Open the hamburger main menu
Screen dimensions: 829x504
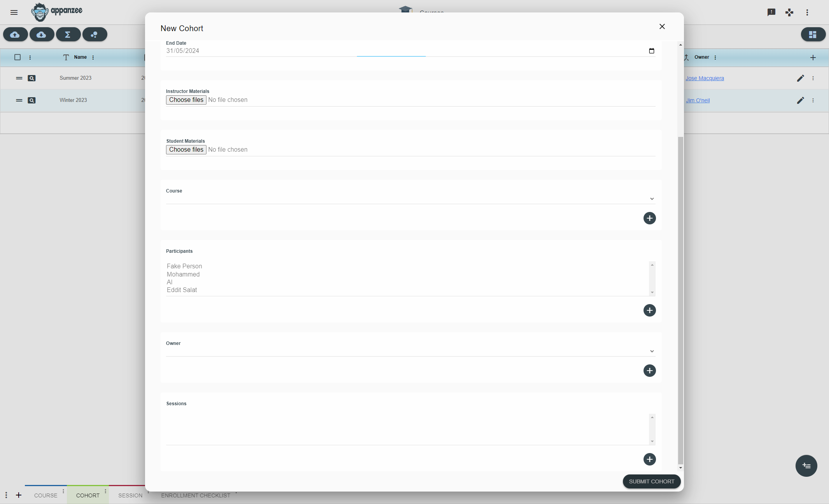14,12
